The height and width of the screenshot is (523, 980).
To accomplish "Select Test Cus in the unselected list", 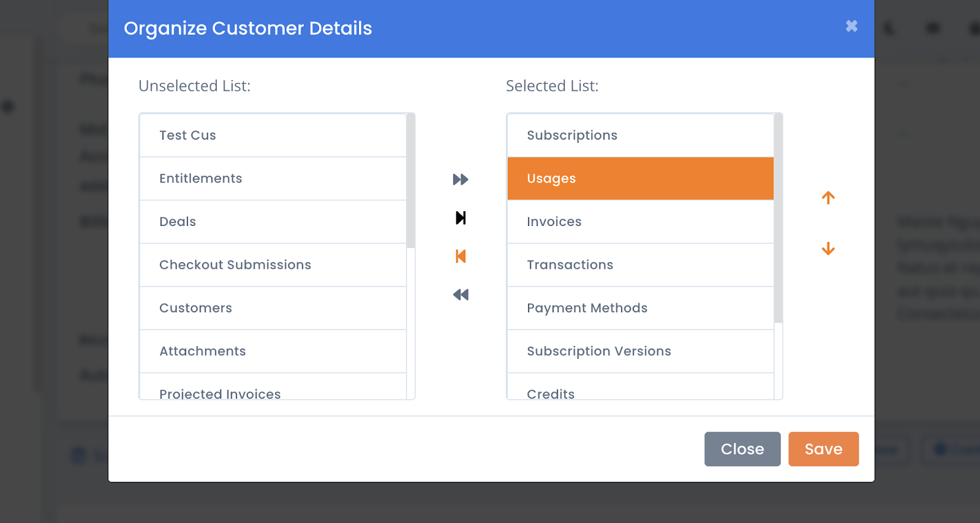I will (273, 135).
